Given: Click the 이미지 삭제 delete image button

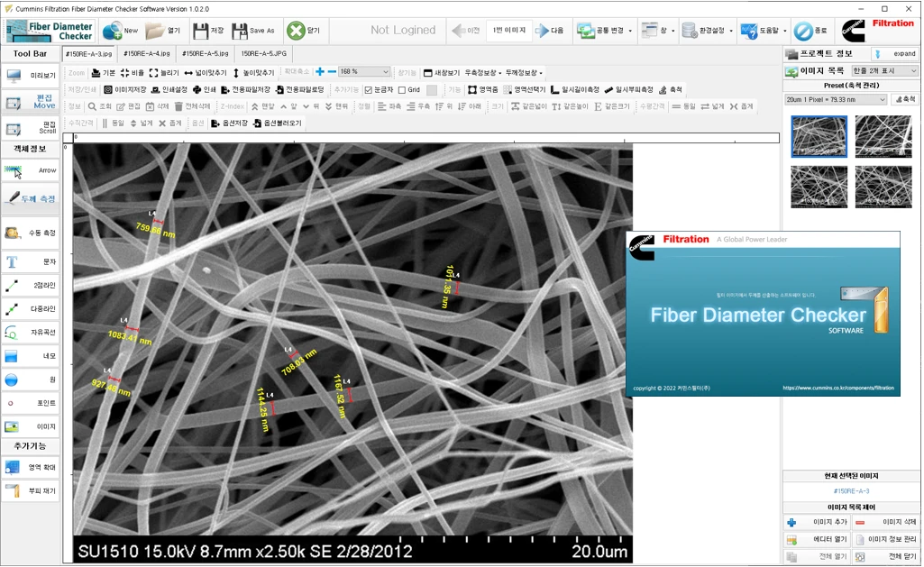Looking at the screenshot, I should [x=886, y=522].
